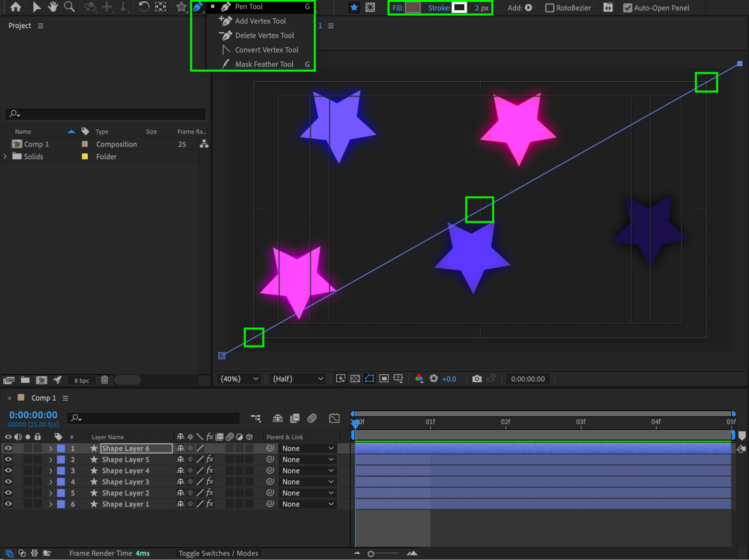Viewport: 749px width, 560px height.
Task: Click the new composition icon in Project panel
Action: click(41, 380)
